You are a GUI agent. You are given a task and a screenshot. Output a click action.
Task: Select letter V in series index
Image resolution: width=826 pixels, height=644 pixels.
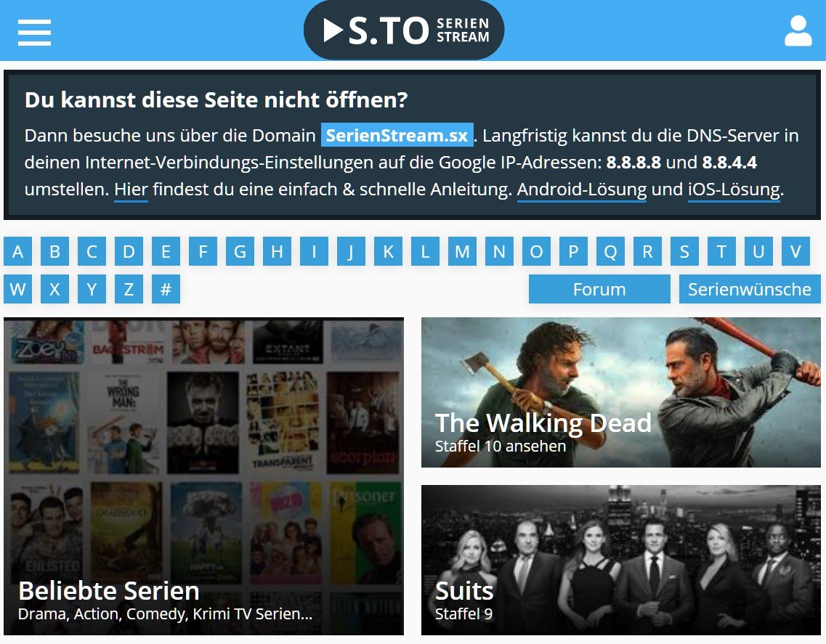[x=796, y=251]
